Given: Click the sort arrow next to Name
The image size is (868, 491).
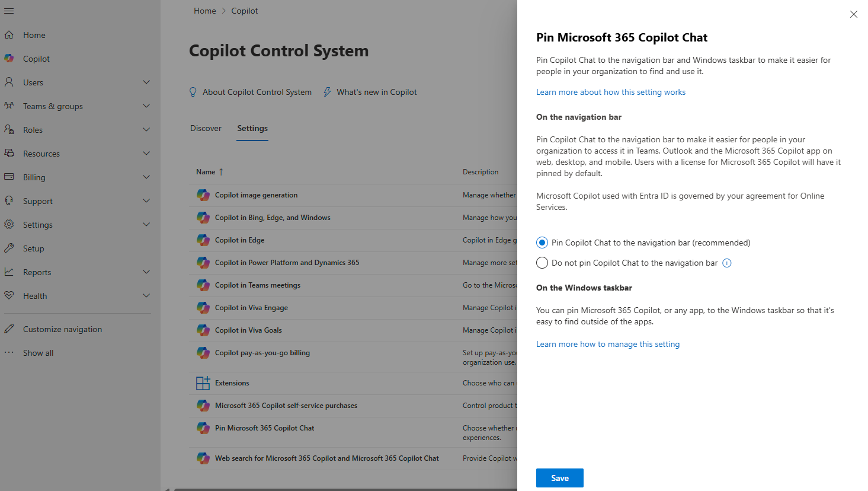Looking at the screenshot, I should [x=221, y=172].
